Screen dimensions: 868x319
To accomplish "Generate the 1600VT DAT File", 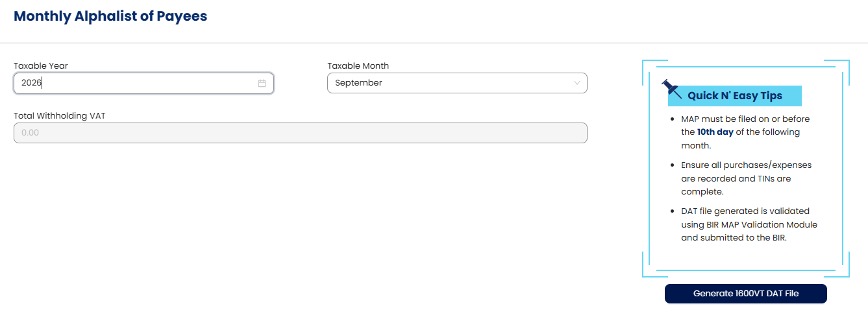I will (745, 294).
